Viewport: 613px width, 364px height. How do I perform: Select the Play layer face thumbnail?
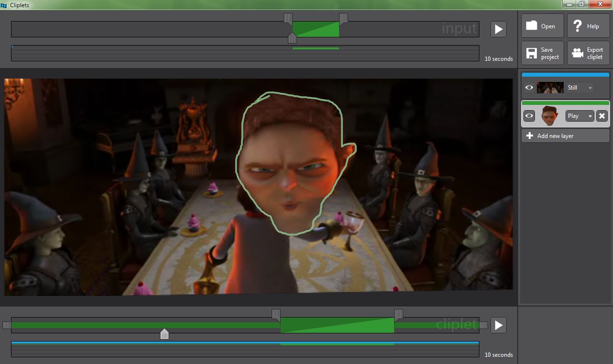pyautogui.click(x=550, y=116)
